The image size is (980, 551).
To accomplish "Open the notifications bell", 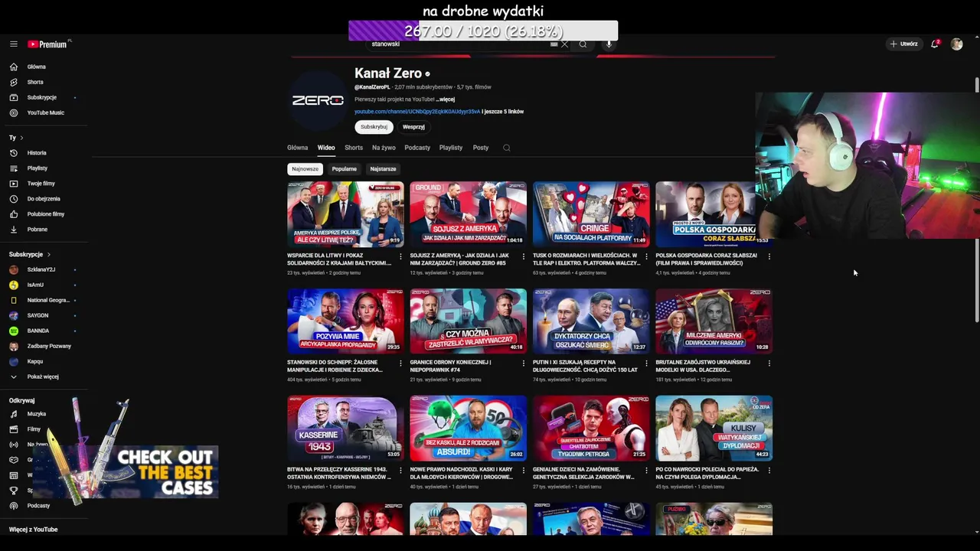I will pyautogui.click(x=935, y=44).
